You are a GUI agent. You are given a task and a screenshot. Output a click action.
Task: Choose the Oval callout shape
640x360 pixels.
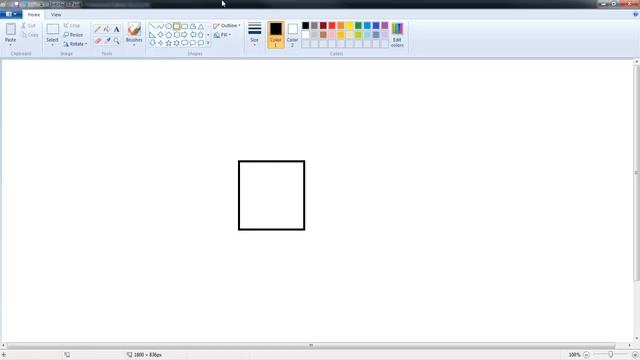(193, 43)
